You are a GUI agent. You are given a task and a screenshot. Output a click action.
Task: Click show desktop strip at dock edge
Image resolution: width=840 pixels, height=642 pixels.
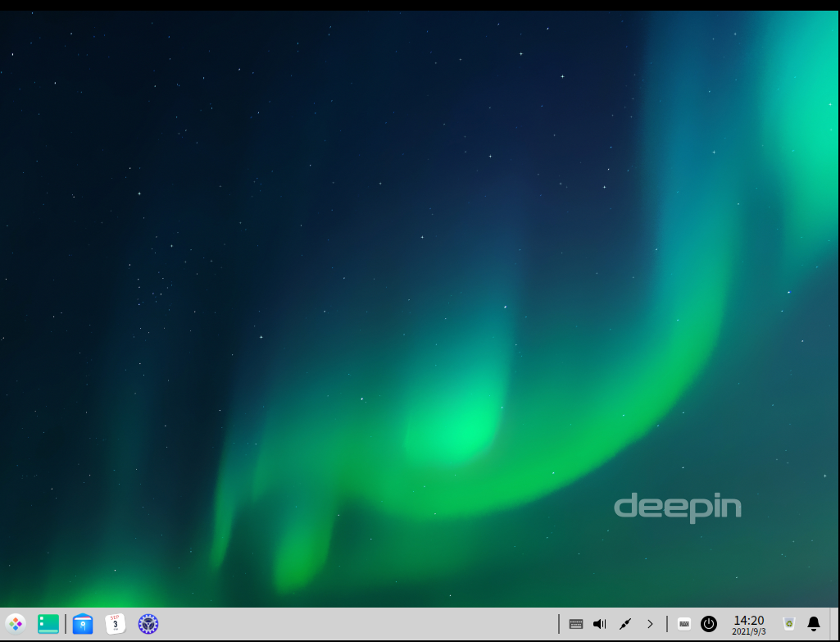click(x=834, y=624)
